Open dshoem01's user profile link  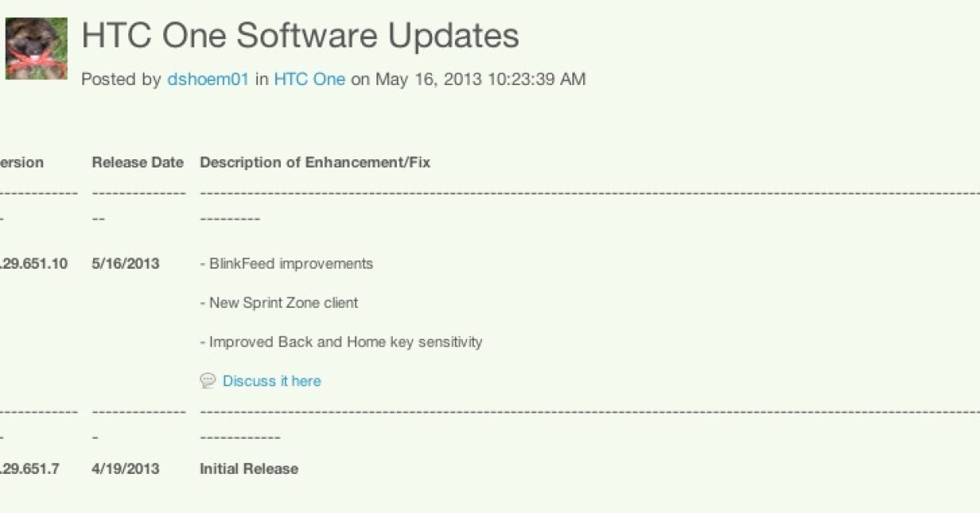pyautogui.click(x=208, y=79)
